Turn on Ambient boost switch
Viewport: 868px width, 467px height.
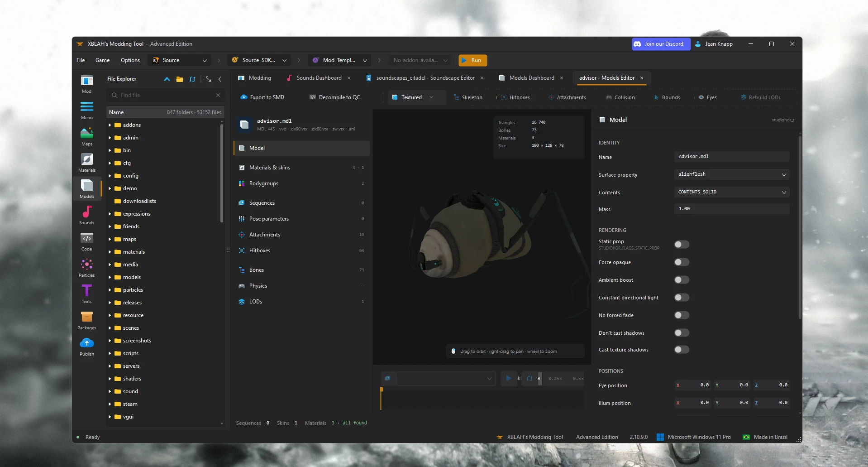tap(682, 280)
